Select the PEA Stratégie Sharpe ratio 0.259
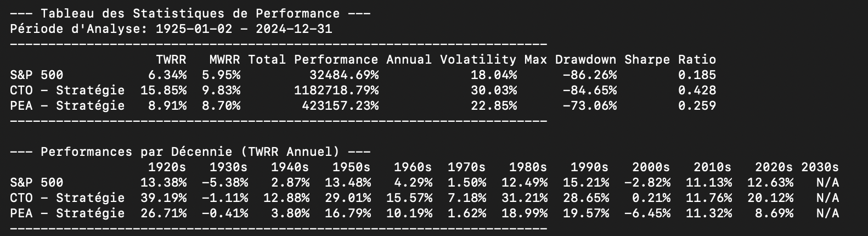This screenshot has height=236, width=868. (x=697, y=106)
